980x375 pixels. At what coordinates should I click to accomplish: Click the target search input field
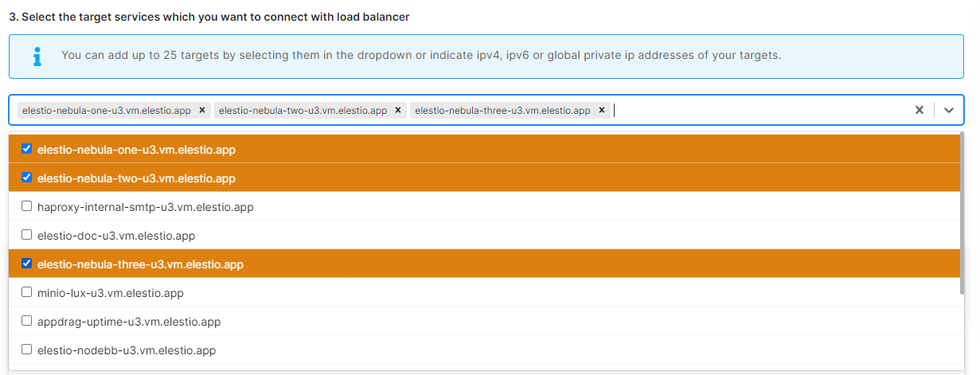coord(756,111)
